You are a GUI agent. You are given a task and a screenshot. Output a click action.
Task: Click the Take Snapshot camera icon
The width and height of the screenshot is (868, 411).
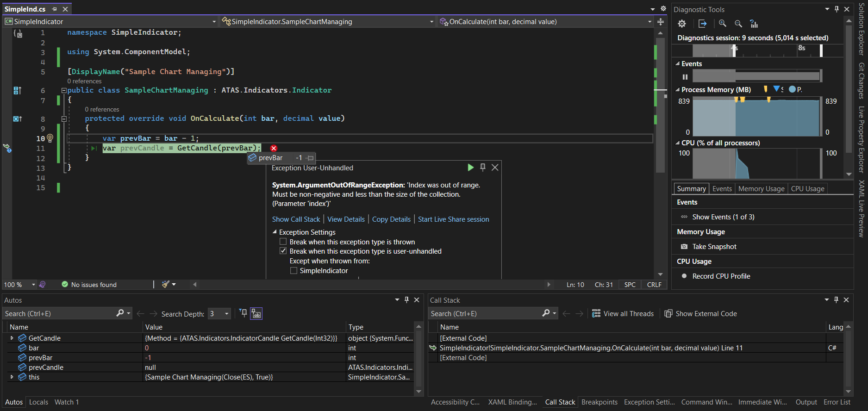tap(684, 247)
